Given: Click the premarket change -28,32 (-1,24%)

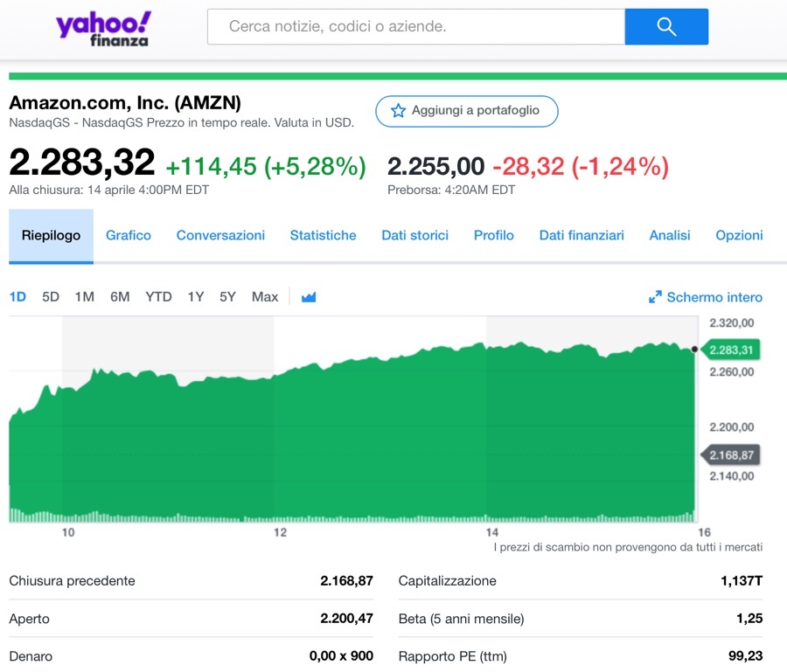Looking at the screenshot, I should (581, 167).
